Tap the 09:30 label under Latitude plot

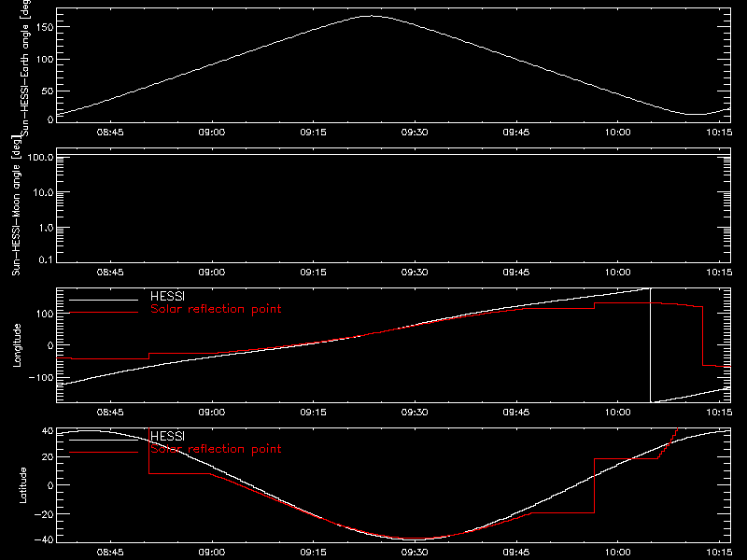tap(415, 553)
